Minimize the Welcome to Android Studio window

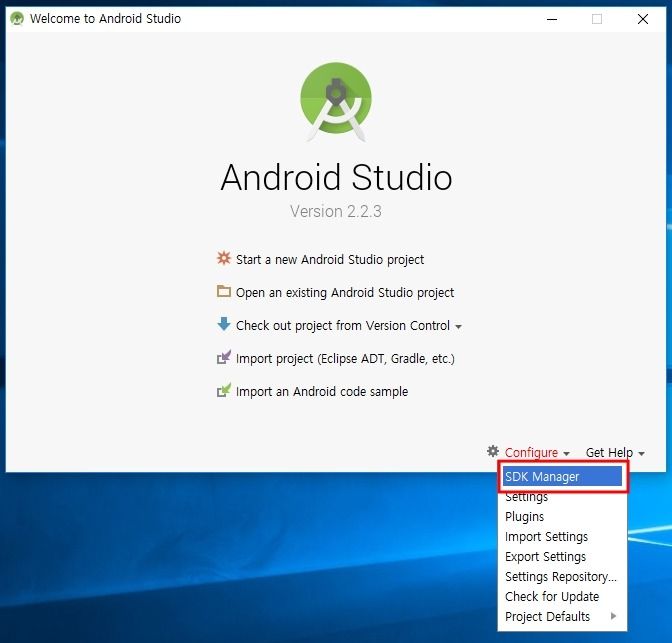552,19
